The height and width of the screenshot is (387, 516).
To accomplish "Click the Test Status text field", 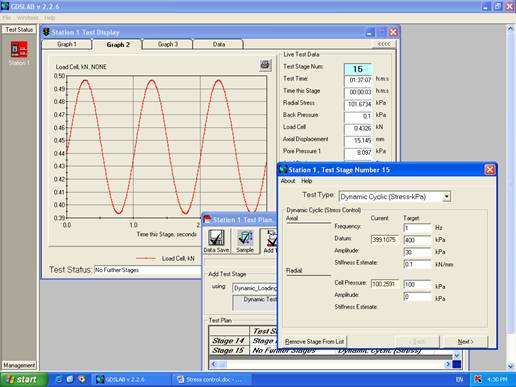I will pyautogui.click(x=148, y=270).
